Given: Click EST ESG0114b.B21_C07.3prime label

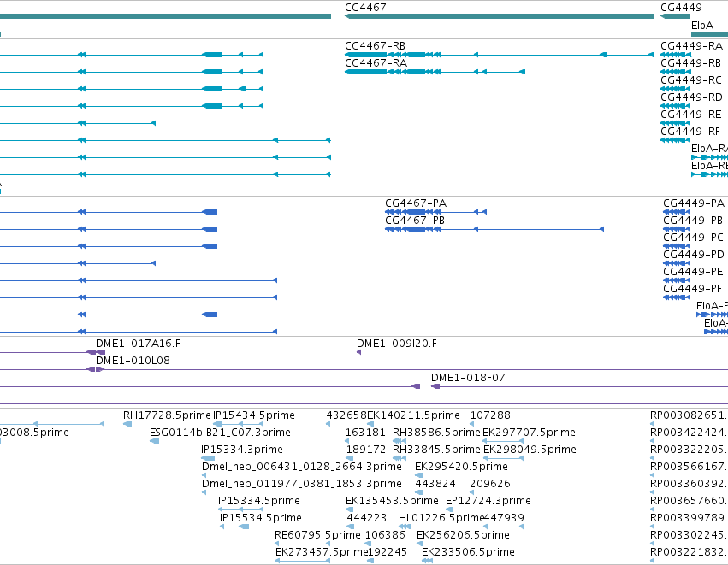Looking at the screenshot, I should (220, 433).
